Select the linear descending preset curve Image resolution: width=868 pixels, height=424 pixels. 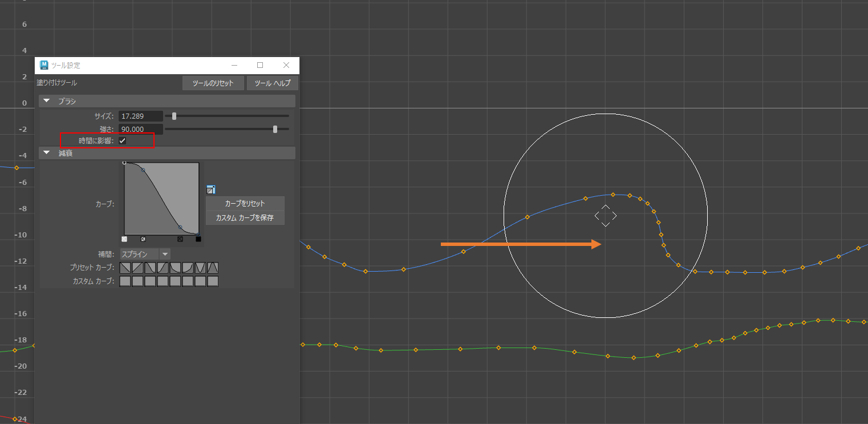pyautogui.click(x=125, y=268)
